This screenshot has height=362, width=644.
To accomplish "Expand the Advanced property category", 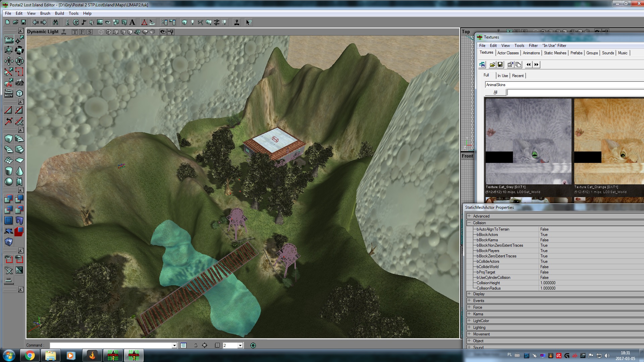I will point(469,216).
